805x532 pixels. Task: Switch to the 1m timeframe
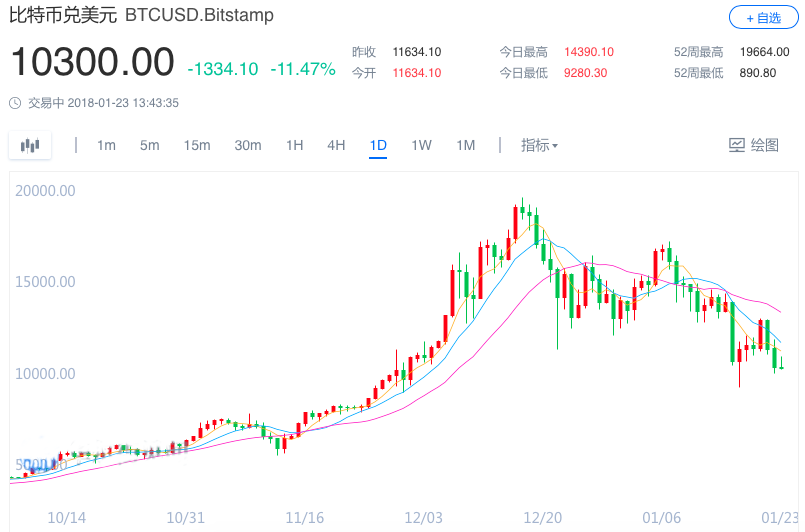click(106, 145)
